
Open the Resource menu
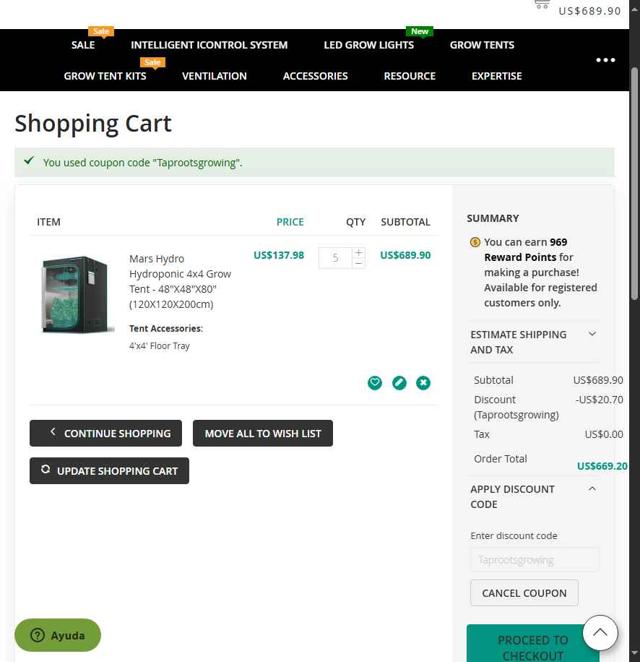[409, 76]
